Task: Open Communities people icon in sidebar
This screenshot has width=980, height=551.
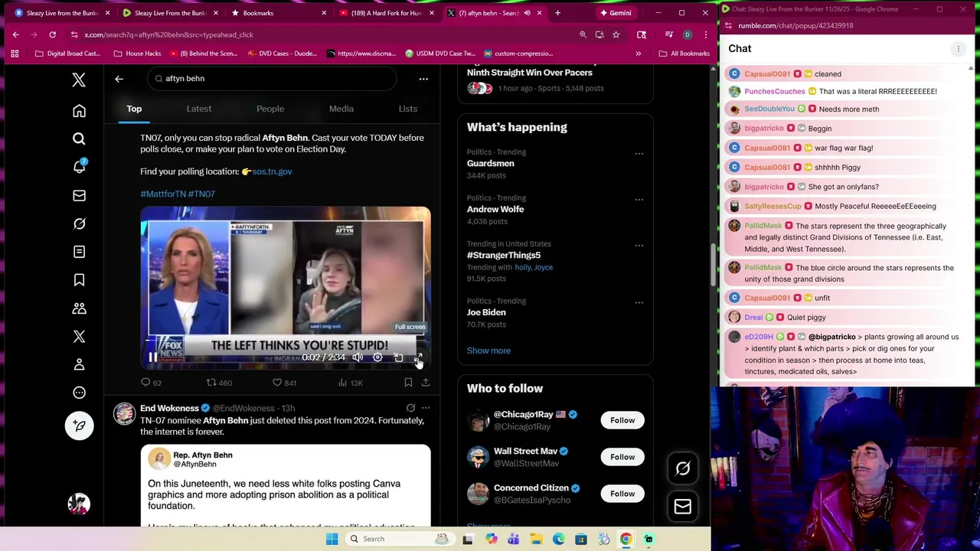Action: pos(79,308)
